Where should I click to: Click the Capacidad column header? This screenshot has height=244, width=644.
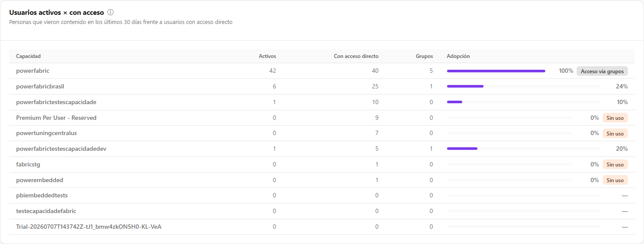(x=28, y=56)
